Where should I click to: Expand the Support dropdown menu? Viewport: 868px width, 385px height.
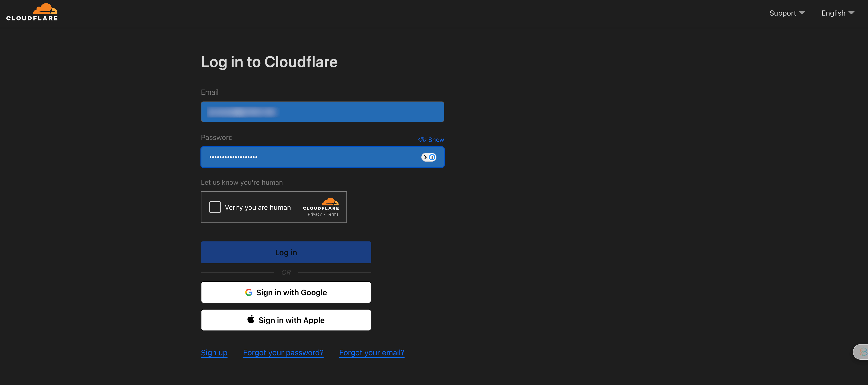click(787, 13)
